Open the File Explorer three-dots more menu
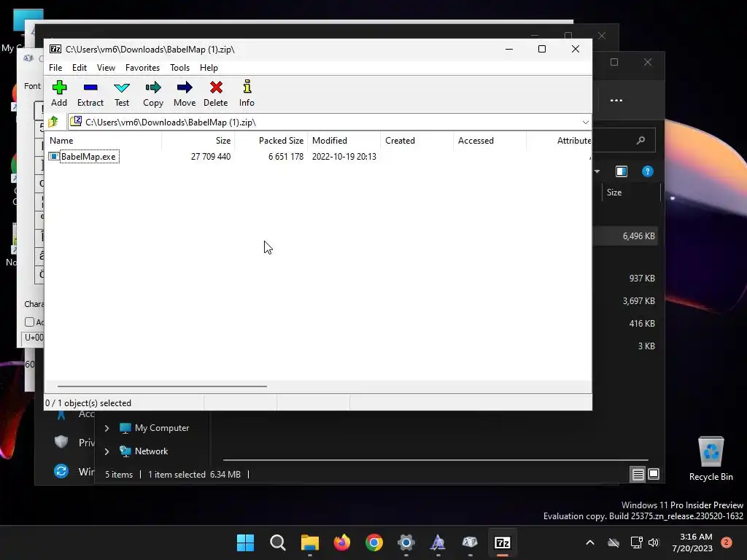 [616, 101]
